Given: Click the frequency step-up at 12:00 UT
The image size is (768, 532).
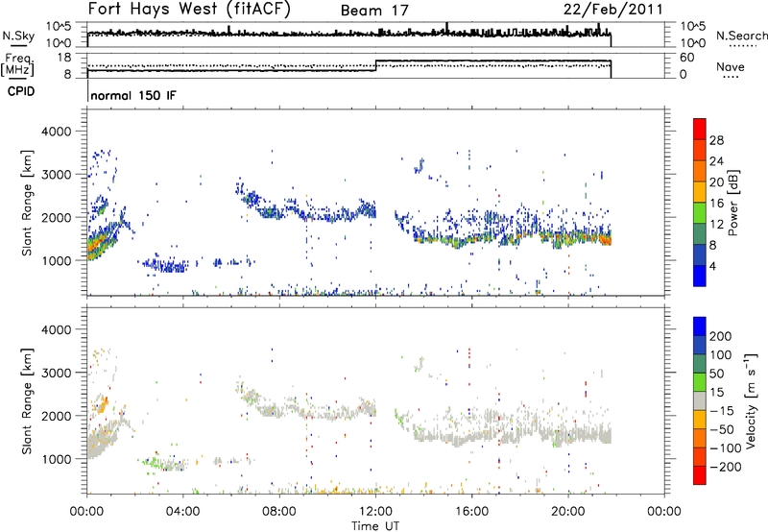Looking at the screenshot, I should click(375, 65).
